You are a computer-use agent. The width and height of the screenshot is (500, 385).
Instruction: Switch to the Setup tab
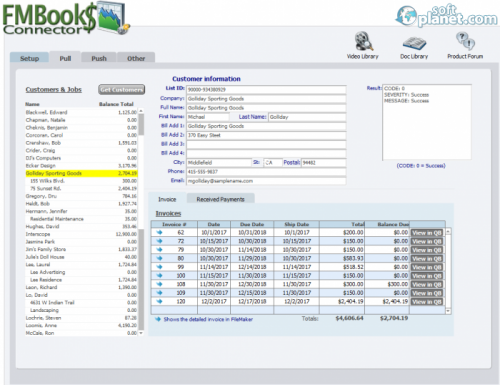[30, 58]
